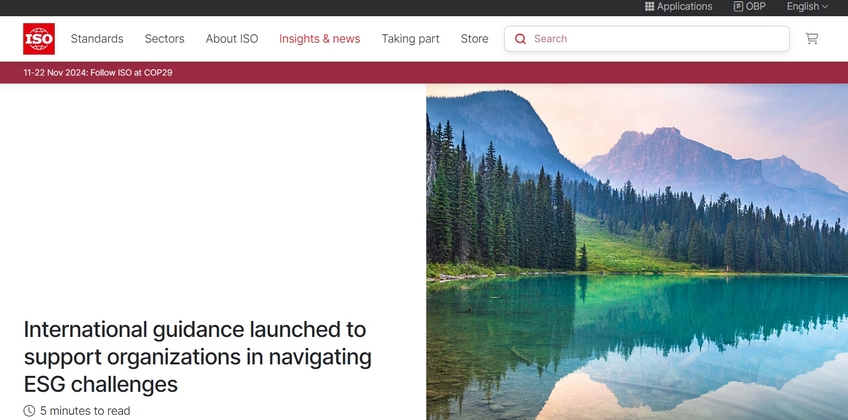Click the OBP book icon
Screen dimensions: 848x420
coord(738,7)
